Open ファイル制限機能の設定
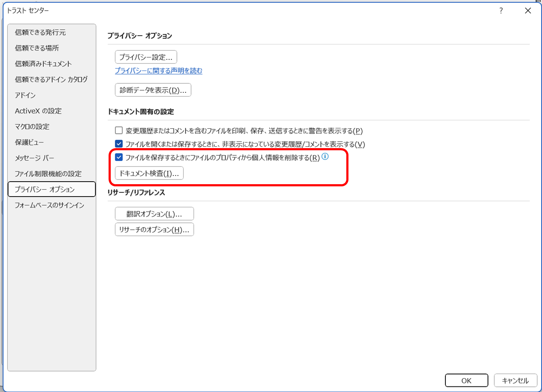 click(x=51, y=174)
